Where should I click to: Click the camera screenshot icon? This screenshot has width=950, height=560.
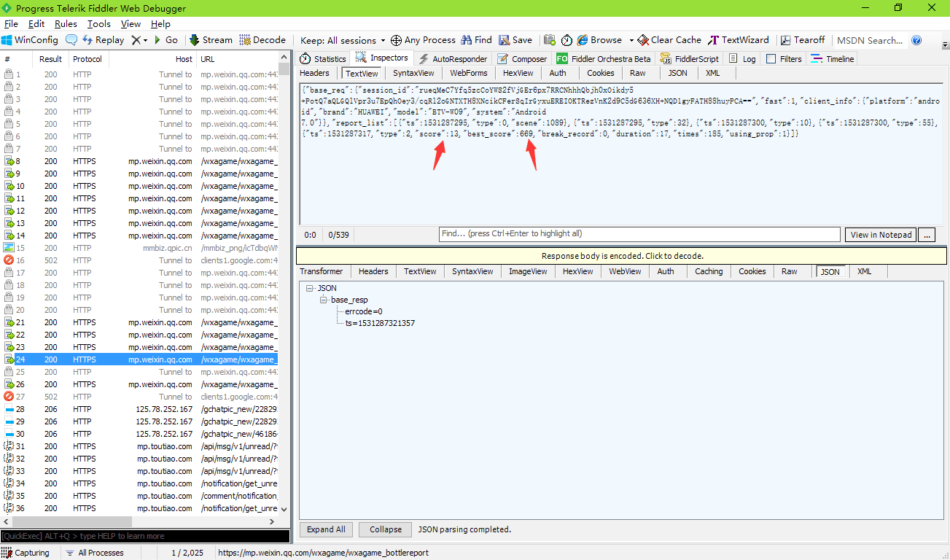(550, 40)
